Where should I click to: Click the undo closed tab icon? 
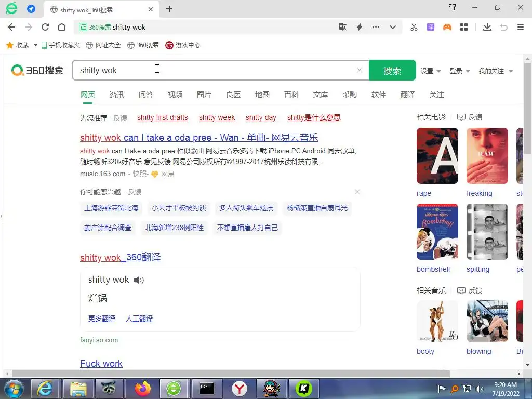[x=504, y=27]
